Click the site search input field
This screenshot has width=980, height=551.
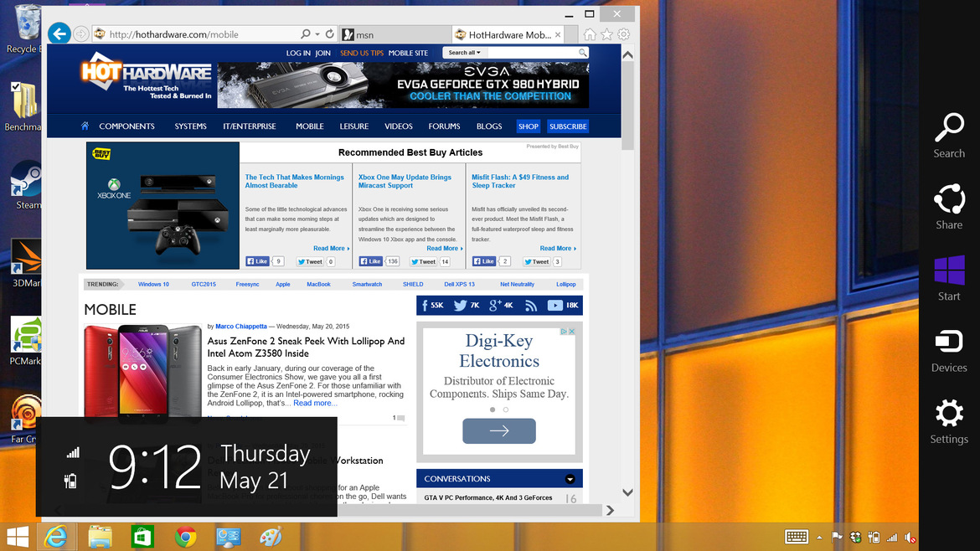[x=531, y=53]
